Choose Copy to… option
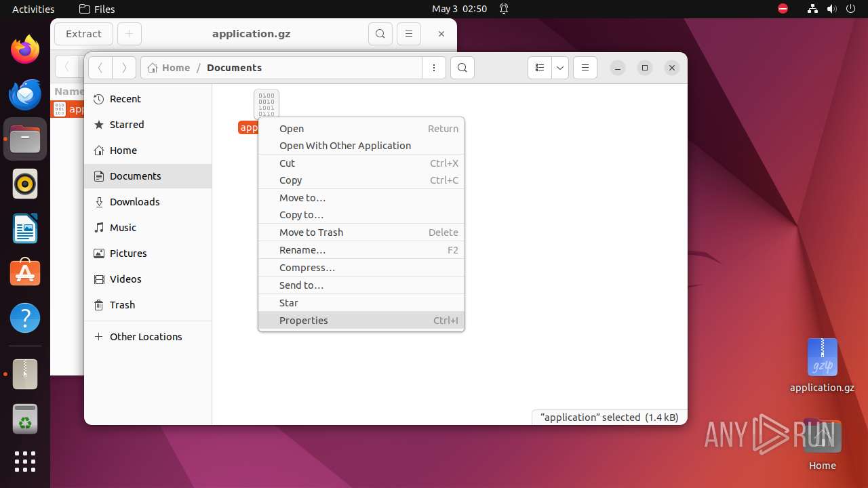 [x=361, y=215]
